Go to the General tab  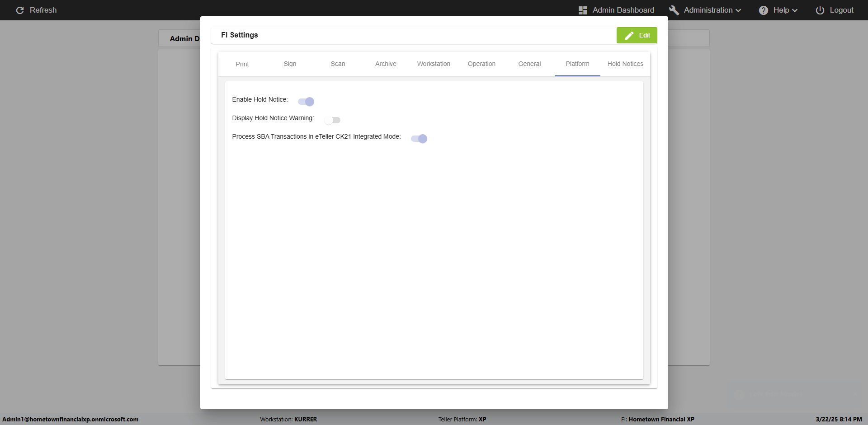(529, 64)
